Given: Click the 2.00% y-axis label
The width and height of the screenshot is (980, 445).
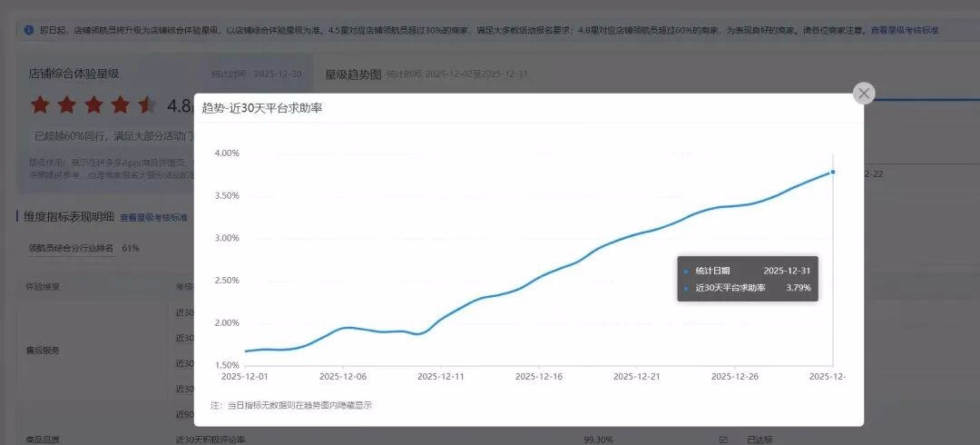Looking at the screenshot, I should point(227,323).
